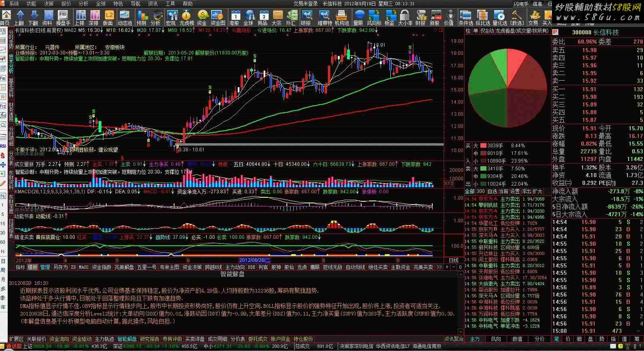This screenshot has height=351, width=644.
Task: Click the 上证 index in status bar
Action: point(27,347)
